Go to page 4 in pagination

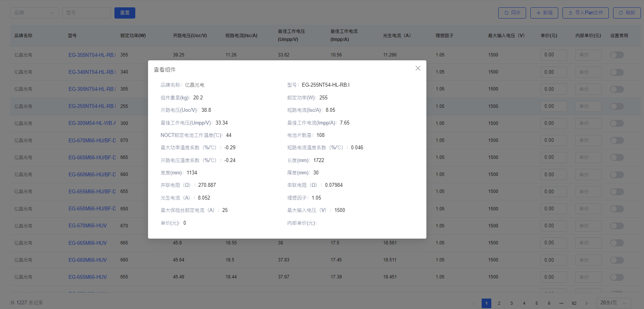pos(524,303)
